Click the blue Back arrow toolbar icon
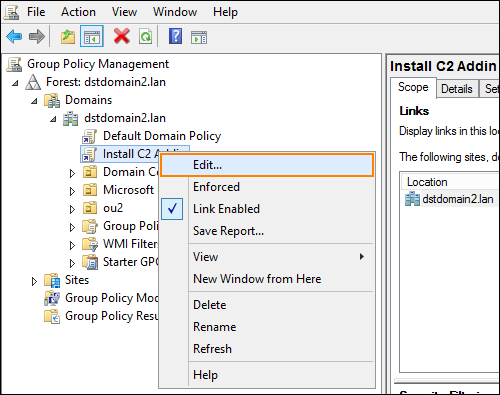The image size is (500, 395). (x=14, y=36)
